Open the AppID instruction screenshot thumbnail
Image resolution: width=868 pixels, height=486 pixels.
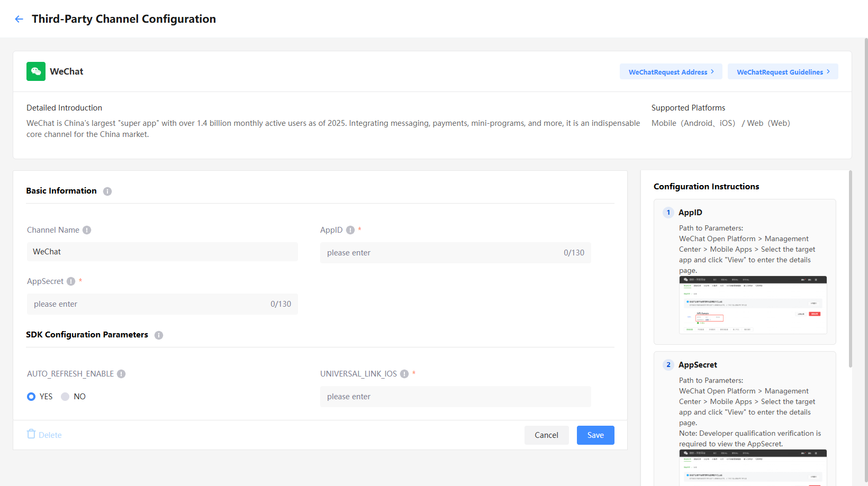753,305
